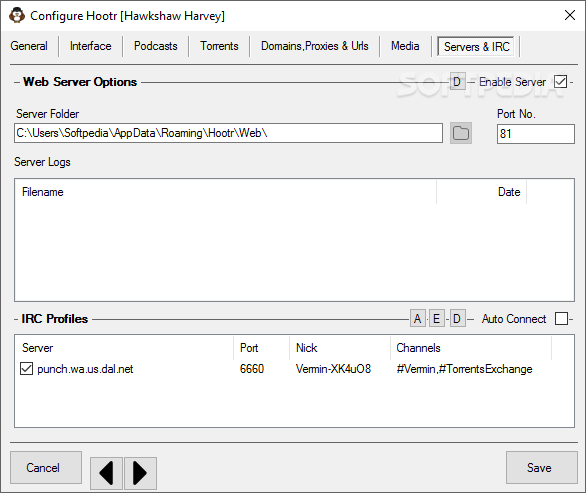Click the Cancel button
The image size is (586, 493).
46,468
